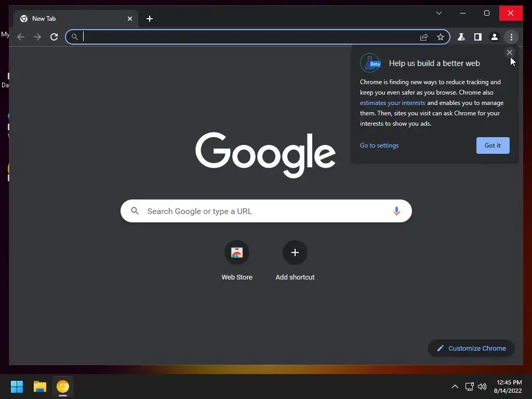Screen dimensions: 532x399
Task: Open the three-dot Chrome menu
Action: coord(511,37)
